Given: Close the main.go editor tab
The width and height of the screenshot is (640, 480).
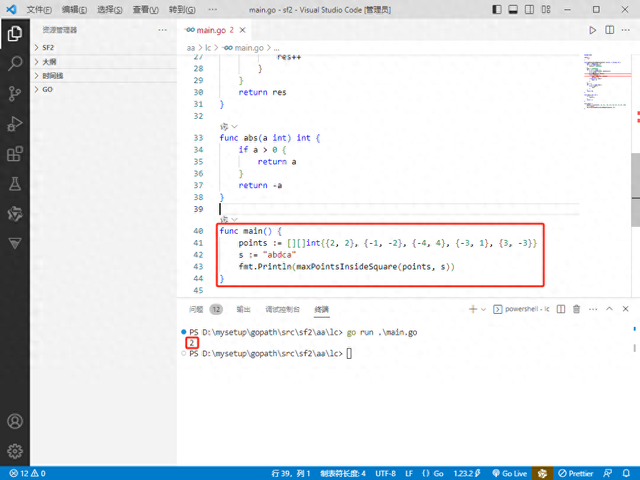Looking at the screenshot, I should pyautogui.click(x=242, y=30).
